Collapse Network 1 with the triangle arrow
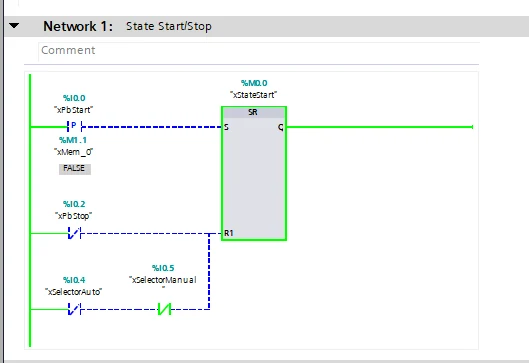The image size is (529, 363). (14, 26)
